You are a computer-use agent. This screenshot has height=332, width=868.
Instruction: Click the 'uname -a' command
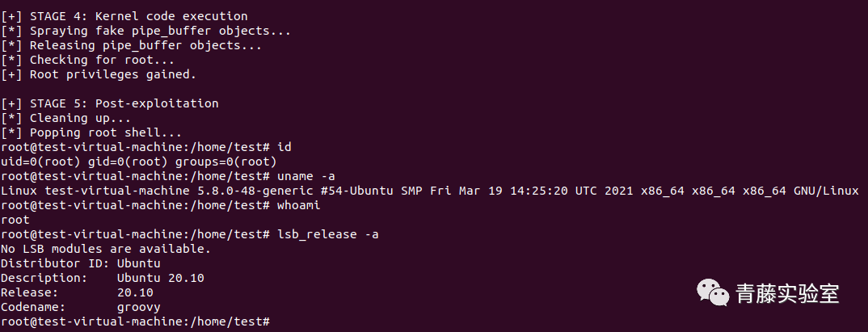306,176
